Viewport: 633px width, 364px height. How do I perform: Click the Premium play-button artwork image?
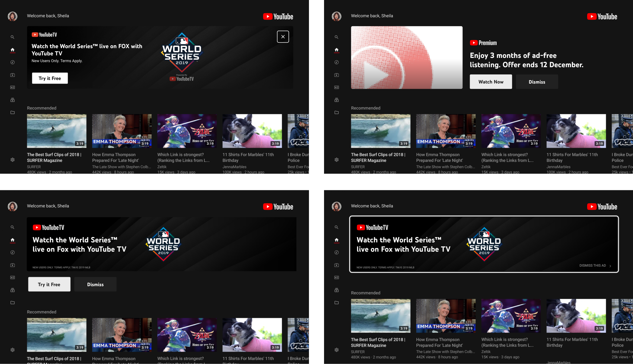coord(406,58)
